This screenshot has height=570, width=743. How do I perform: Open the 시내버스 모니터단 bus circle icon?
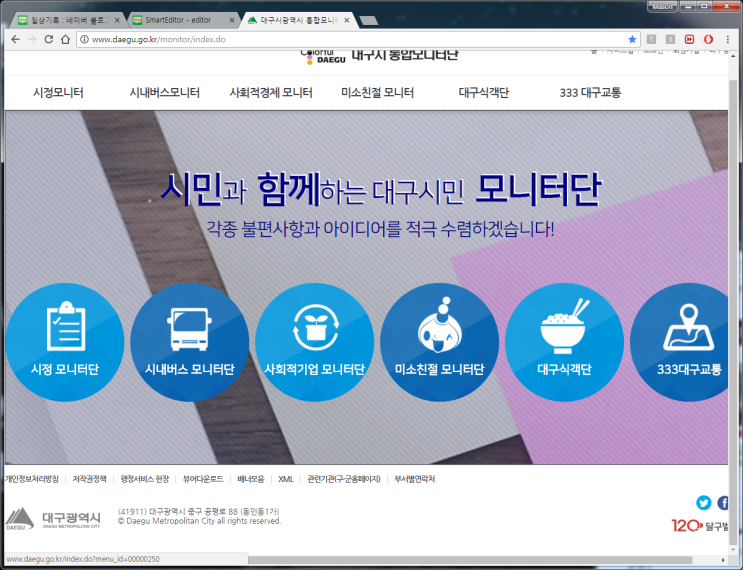click(x=190, y=342)
